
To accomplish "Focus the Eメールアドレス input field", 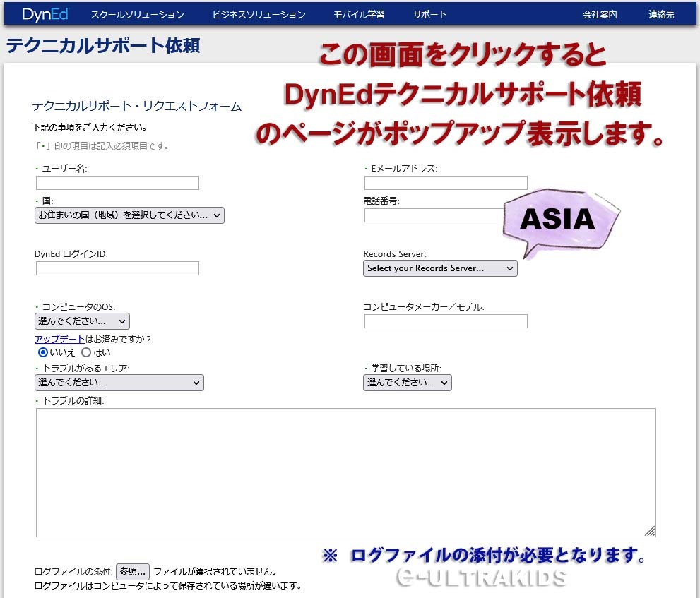I will [x=446, y=183].
